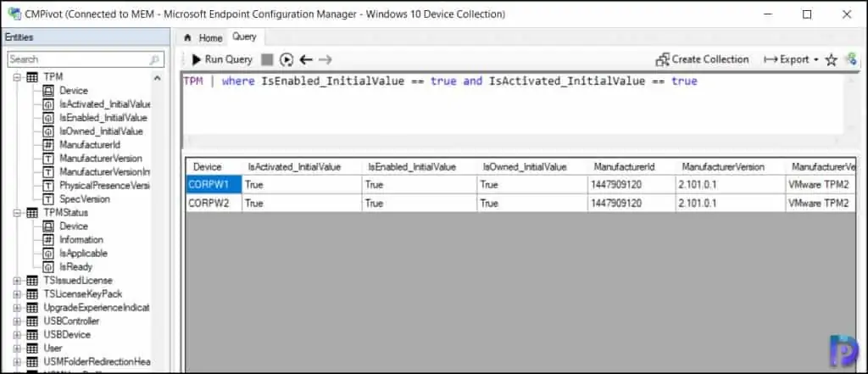Select Information under TPMStatus
The width and height of the screenshot is (868, 374).
point(81,240)
